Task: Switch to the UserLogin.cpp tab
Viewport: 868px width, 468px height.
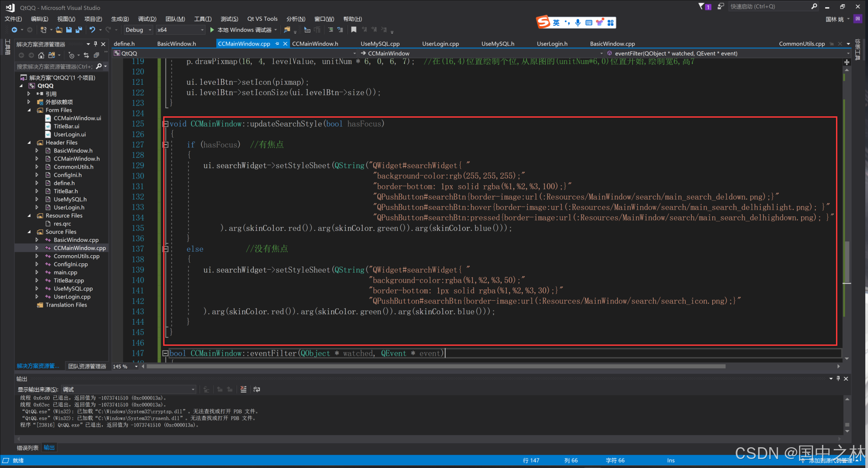Action: [x=440, y=44]
